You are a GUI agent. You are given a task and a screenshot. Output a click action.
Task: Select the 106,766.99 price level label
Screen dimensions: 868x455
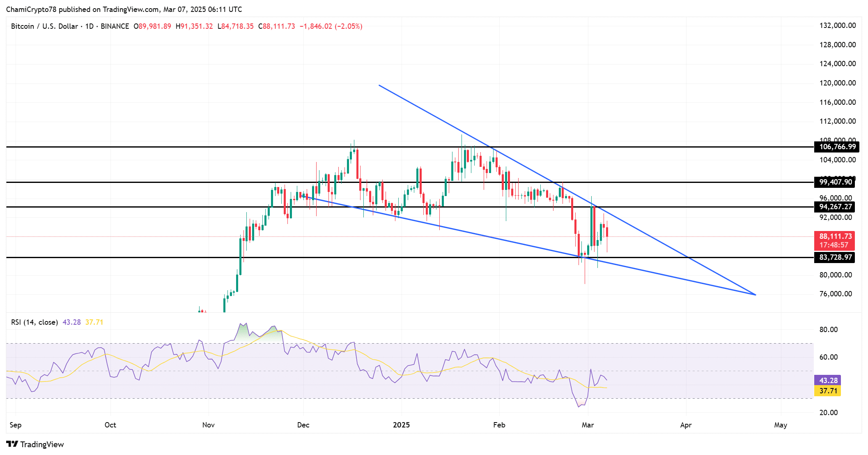[x=837, y=147]
